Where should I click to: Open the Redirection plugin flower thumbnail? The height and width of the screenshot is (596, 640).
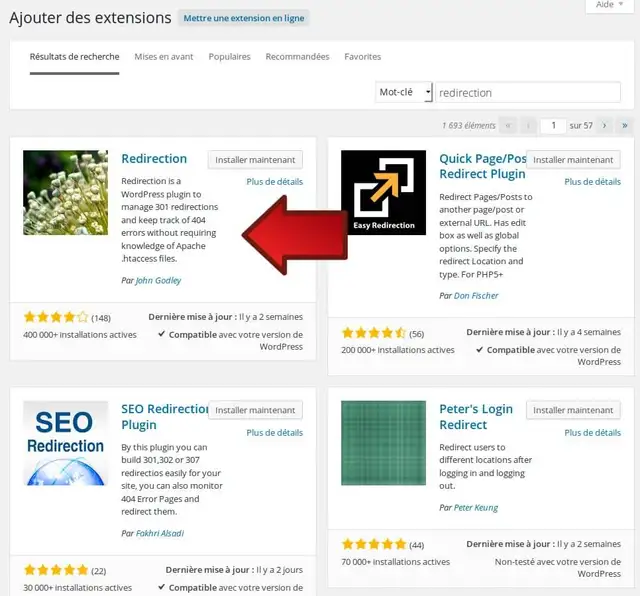[65, 193]
